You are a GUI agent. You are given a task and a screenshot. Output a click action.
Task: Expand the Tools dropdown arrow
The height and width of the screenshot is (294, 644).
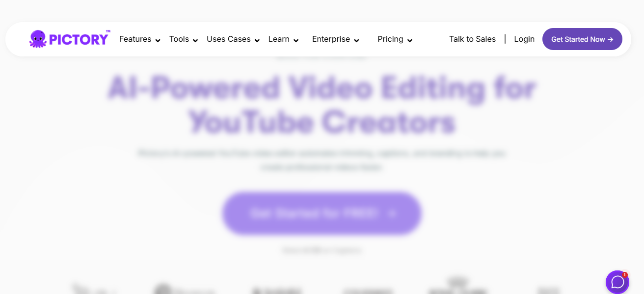[x=195, y=41]
